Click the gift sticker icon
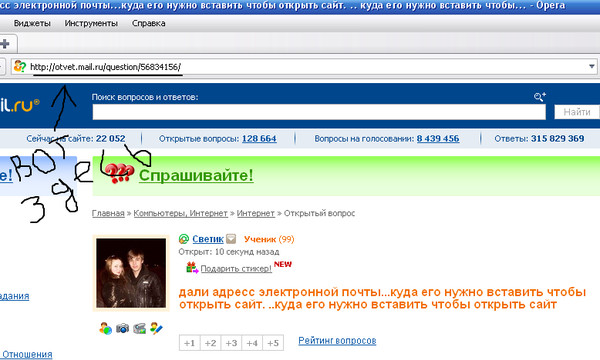The height and width of the screenshot is (360, 600). [x=192, y=267]
